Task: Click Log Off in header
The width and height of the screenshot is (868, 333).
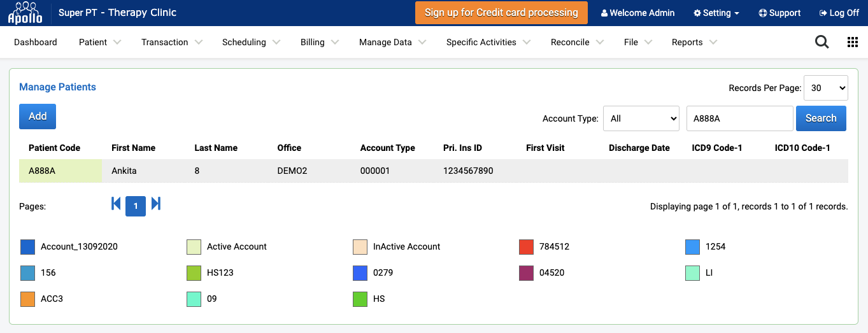Action: click(839, 13)
